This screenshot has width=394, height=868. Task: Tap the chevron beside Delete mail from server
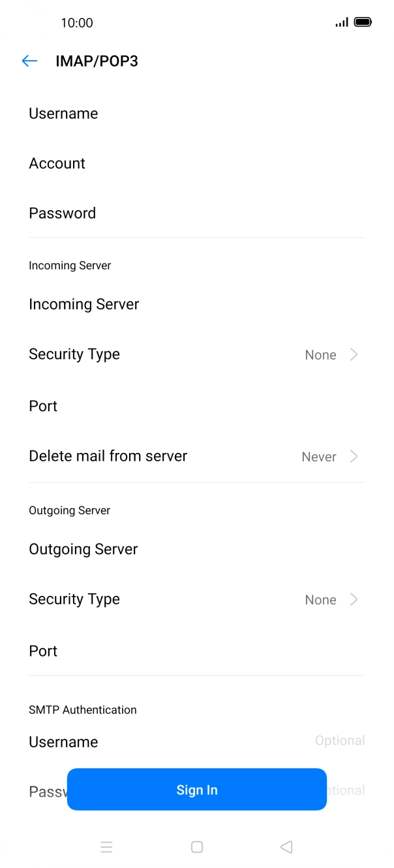(x=354, y=456)
